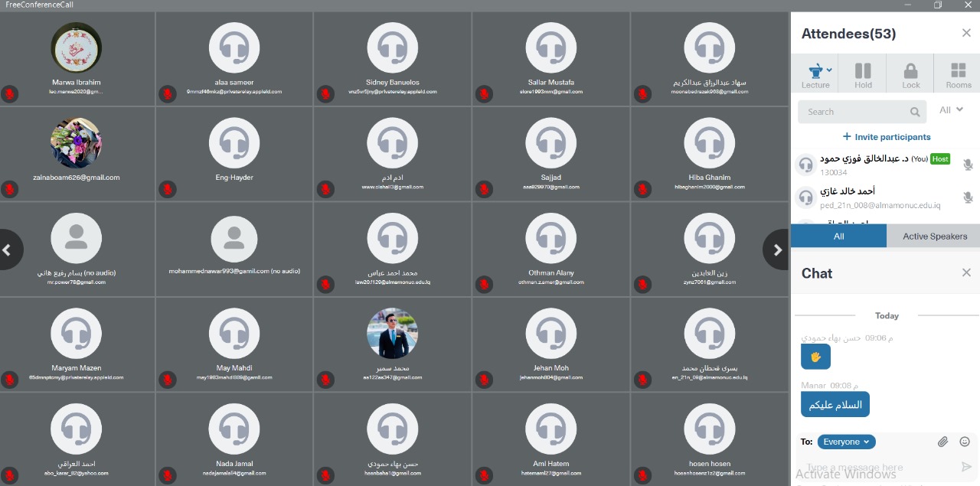This screenshot has width=980, height=486.
Task: Click the email ped_21n_008@almamonuc.edu.iq in the list
Action: [x=880, y=206]
